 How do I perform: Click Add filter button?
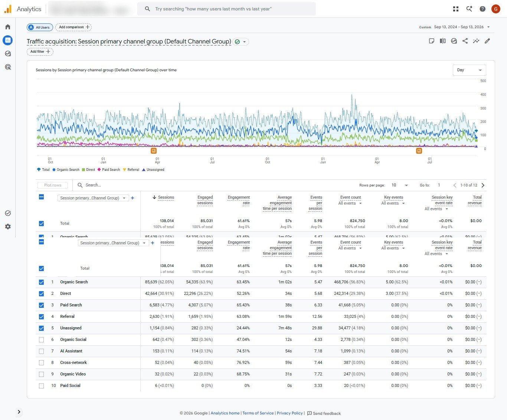point(40,52)
